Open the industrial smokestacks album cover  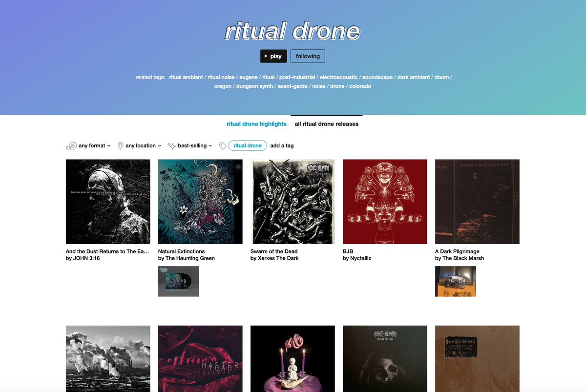(x=108, y=359)
